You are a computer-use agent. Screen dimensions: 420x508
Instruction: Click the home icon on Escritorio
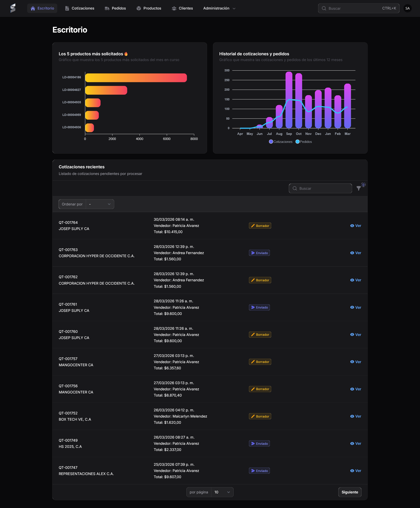33,8
